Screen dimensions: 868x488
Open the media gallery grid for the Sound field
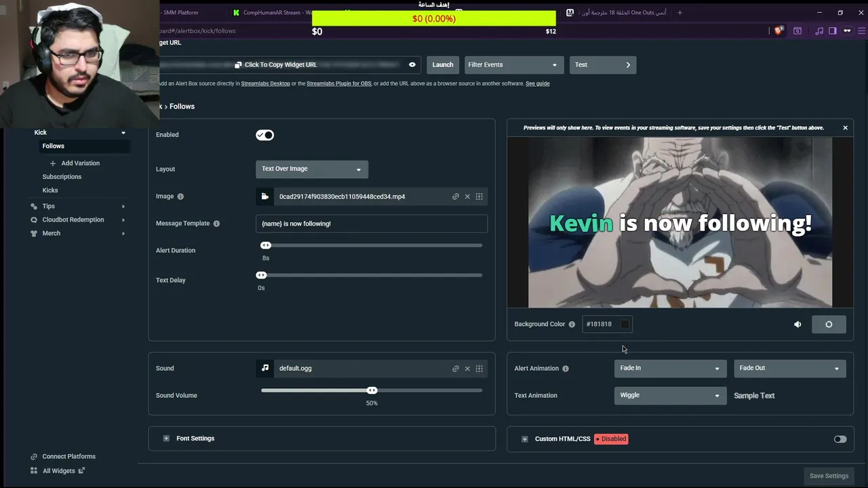(479, 369)
